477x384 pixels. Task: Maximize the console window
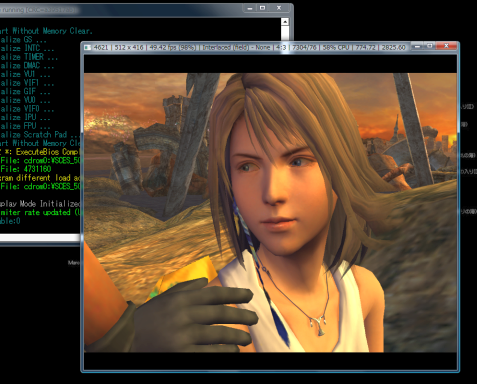pos(263,8)
